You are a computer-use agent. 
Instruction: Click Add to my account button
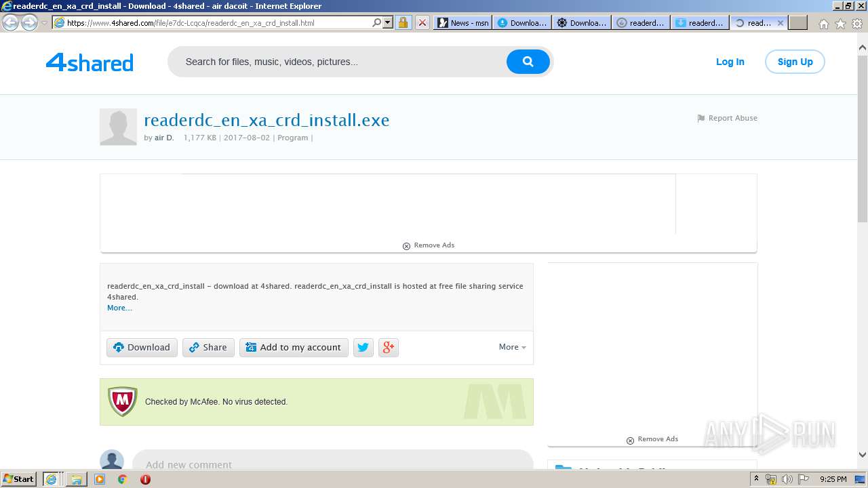294,348
